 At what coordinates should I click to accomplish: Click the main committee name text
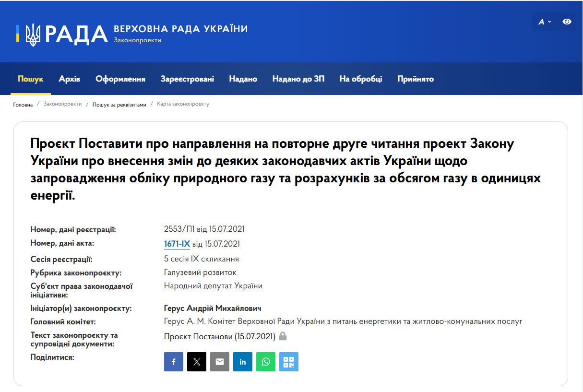[343, 321]
